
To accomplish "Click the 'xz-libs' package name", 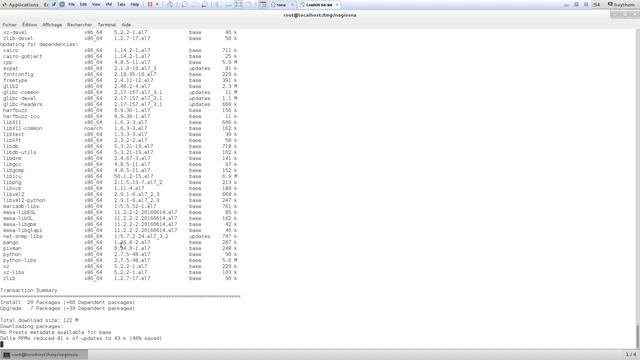I will click(x=13, y=272).
